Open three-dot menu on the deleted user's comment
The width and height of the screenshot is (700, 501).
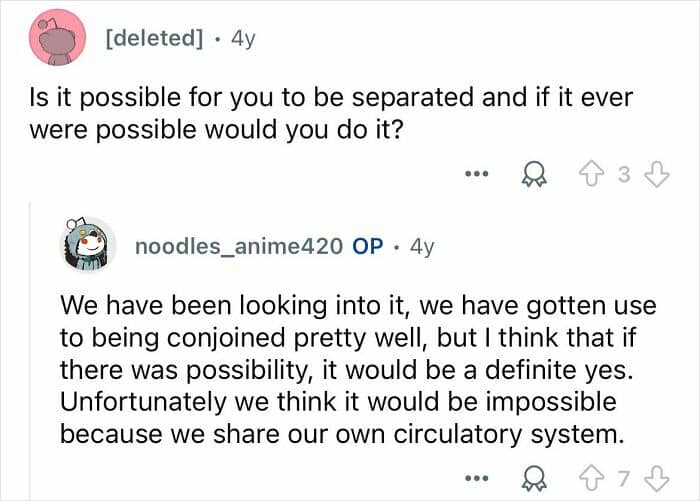477,174
